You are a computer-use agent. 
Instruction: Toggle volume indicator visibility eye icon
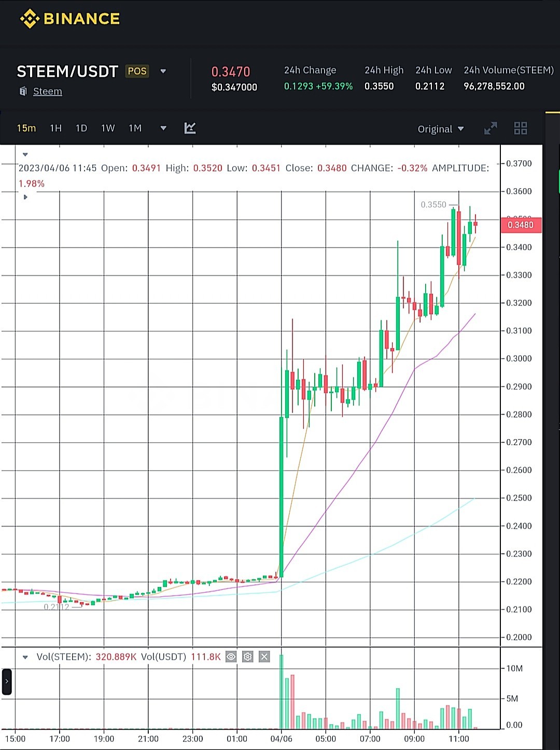231,657
